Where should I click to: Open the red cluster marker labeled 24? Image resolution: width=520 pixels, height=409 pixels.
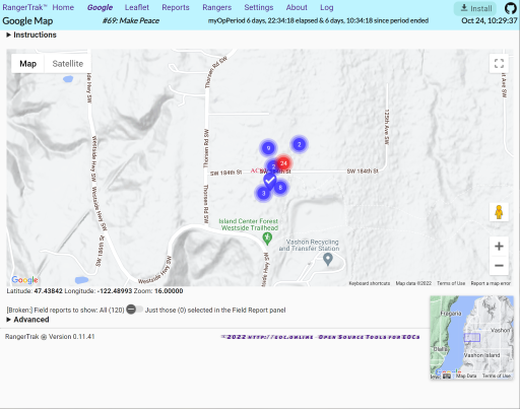[x=283, y=163]
